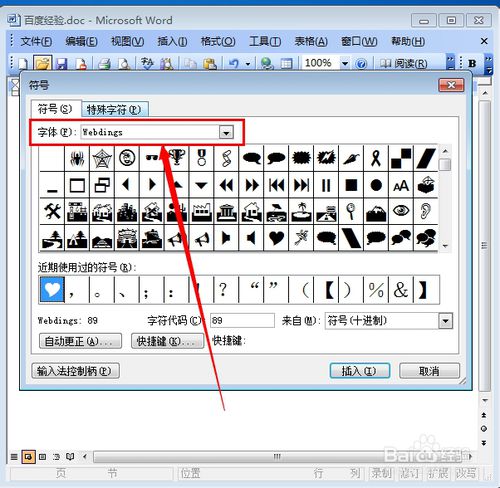The height and width of the screenshot is (488, 500).
Task: Select the spider symbol in the grid
Action: (x=77, y=158)
